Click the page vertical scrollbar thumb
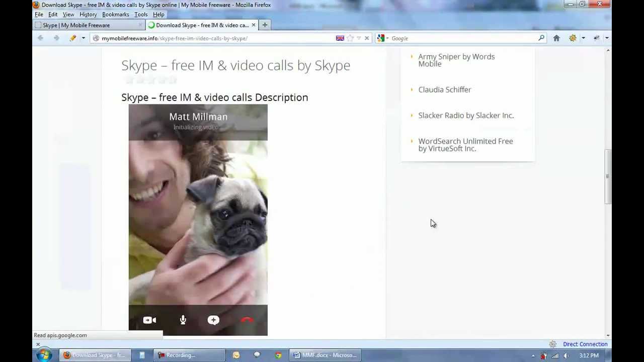 (608, 176)
